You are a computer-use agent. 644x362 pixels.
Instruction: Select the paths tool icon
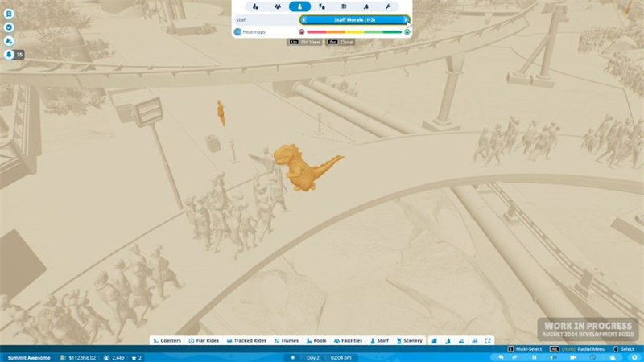coord(435,340)
